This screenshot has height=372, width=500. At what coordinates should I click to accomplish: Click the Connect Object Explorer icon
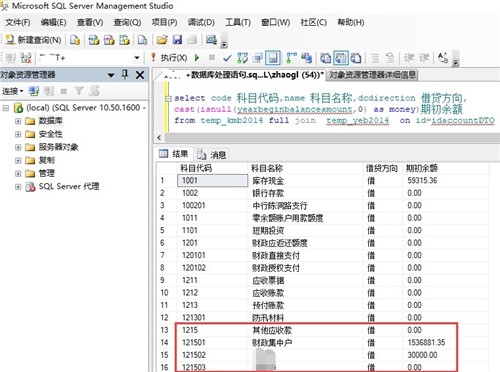click(x=33, y=91)
